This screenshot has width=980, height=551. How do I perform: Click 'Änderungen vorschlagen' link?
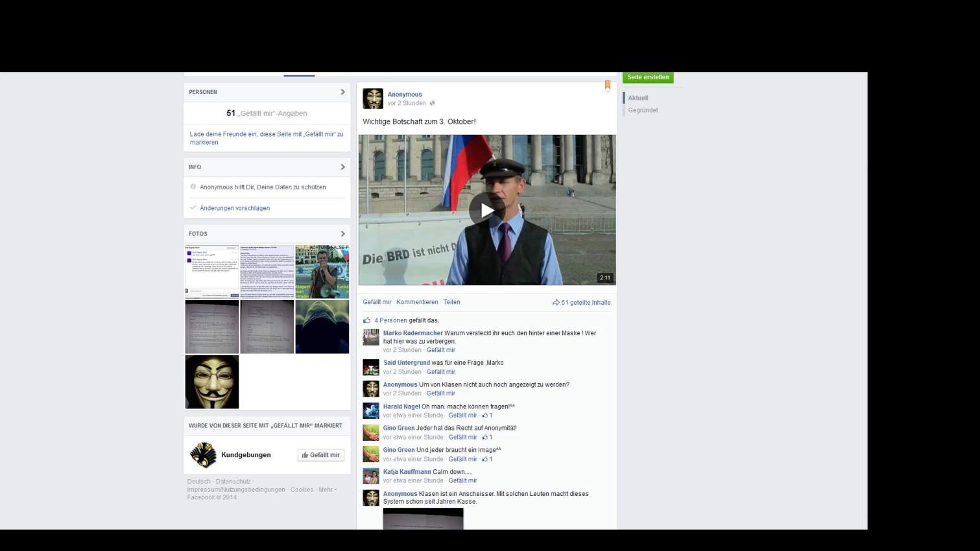[x=235, y=208]
